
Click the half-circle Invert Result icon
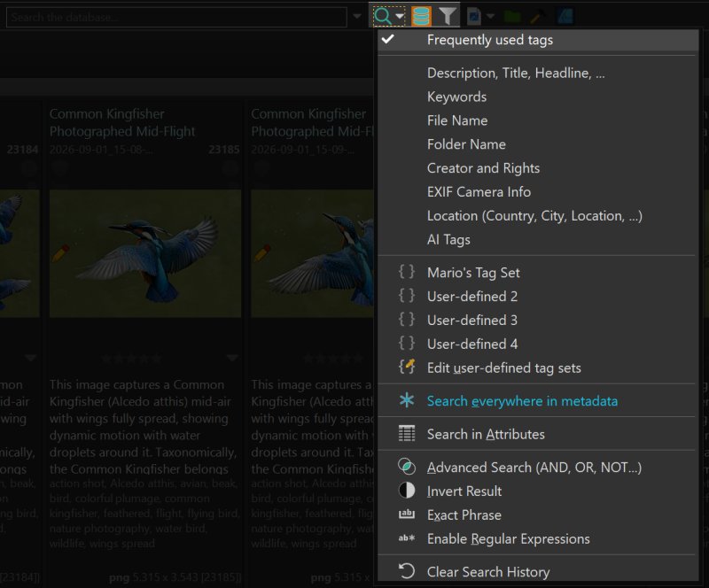[x=407, y=491]
